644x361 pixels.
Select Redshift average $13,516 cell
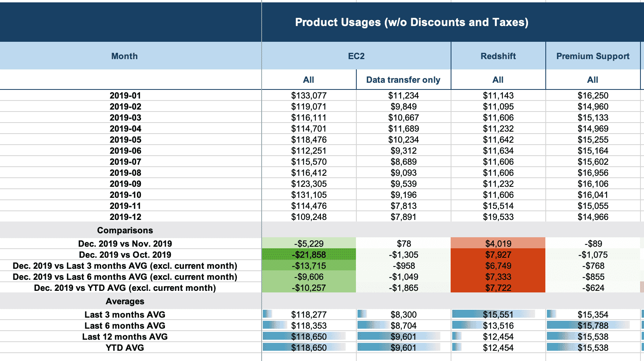[498, 326]
